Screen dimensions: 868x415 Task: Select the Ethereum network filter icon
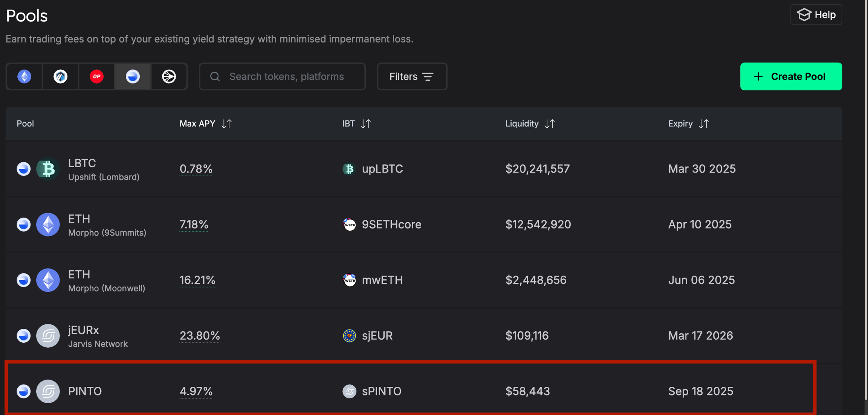24,76
